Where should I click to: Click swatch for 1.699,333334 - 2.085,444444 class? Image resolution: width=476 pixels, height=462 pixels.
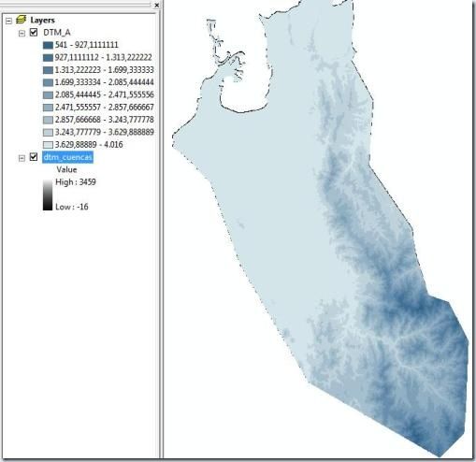click(48, 82)
